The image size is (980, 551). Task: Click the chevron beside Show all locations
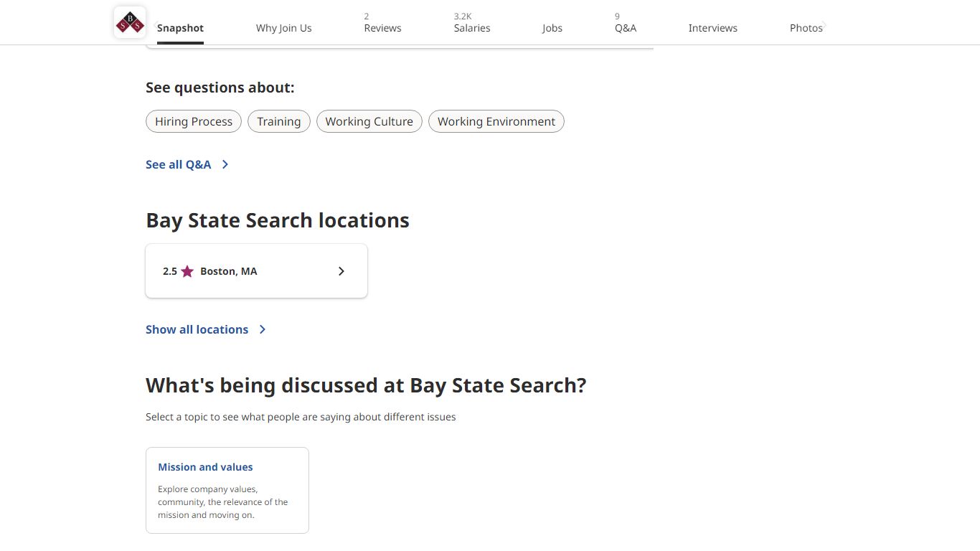click(x=263, y=329)
